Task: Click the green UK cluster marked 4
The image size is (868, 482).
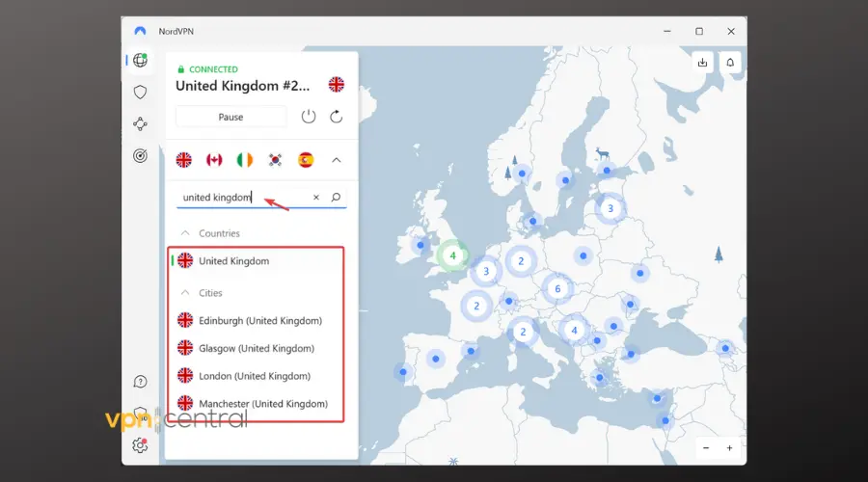Action: 453,255
